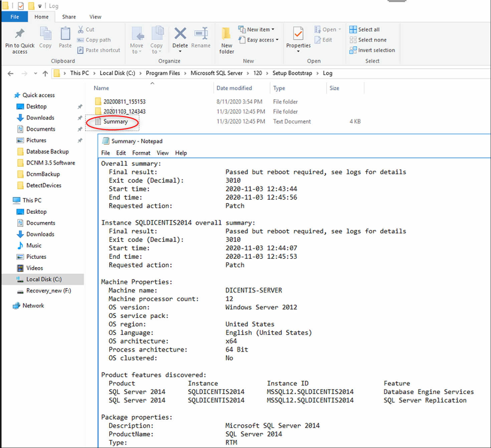Open the File tab in Explorer
The height and width of the screenshot is (448, 491).
15,17
